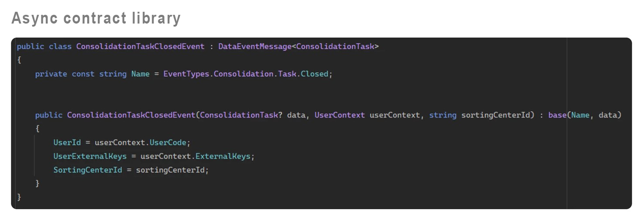Click the SortingCenterId property being assigned
644x221 pixels.
[88, 170]
